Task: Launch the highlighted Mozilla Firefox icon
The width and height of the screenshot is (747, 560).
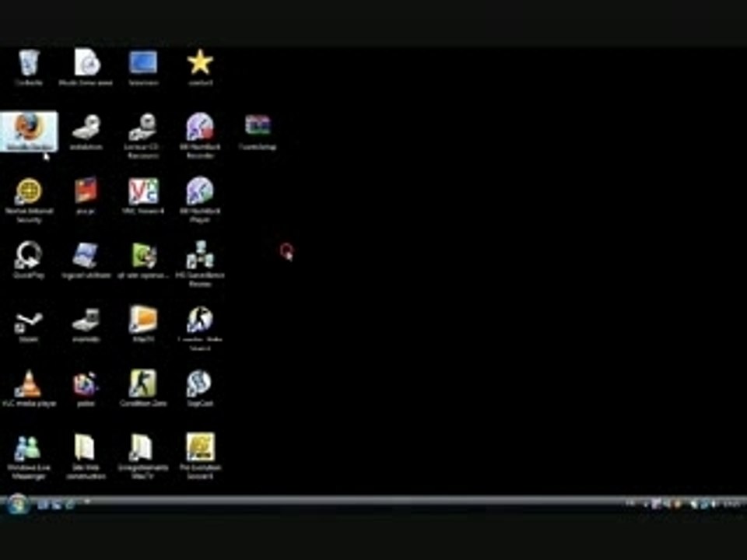Action: point(29,131)
